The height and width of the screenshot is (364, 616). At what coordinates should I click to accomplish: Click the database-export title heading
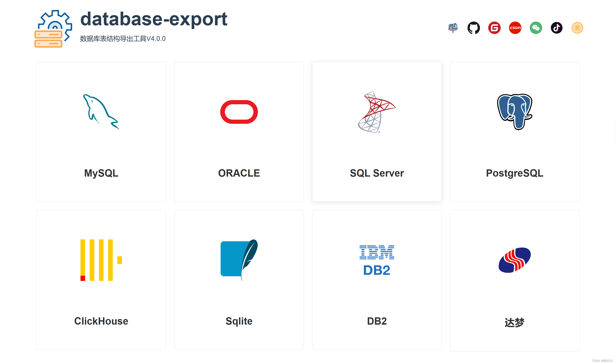point(154,19)
